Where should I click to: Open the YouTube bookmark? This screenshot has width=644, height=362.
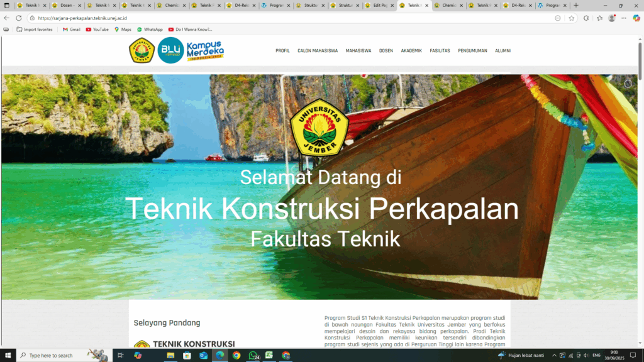(97, 30)
